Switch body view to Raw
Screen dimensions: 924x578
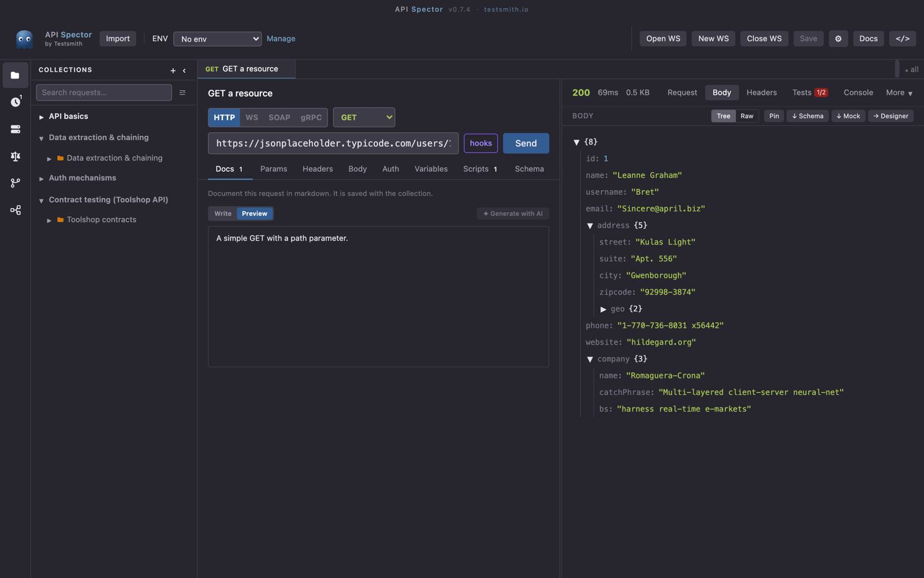tap(747, 116)
